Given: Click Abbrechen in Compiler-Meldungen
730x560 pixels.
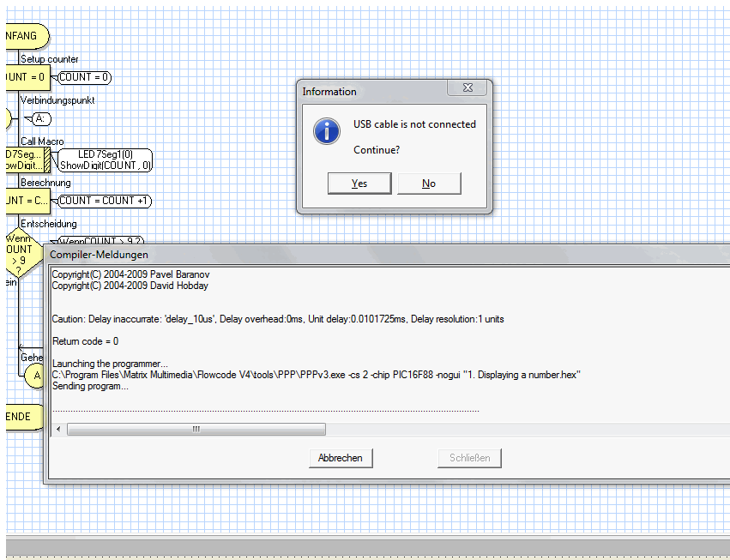Looking at the screenshot, I should coord(341,458).
